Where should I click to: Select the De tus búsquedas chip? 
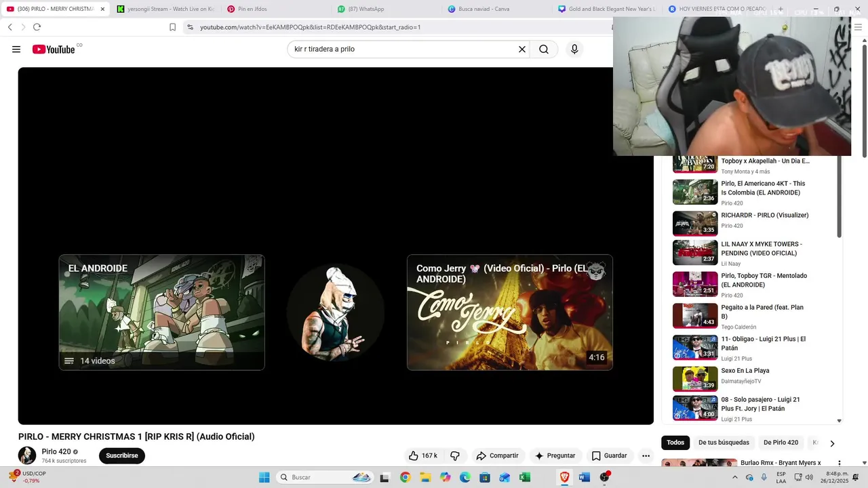(x=724, y=443)
